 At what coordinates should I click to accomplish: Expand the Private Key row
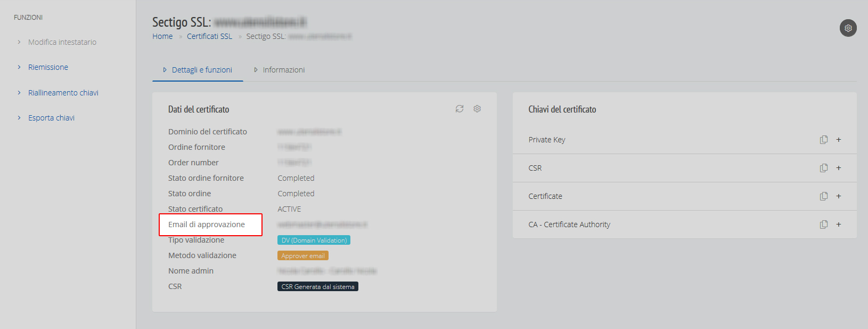point(839,140)
